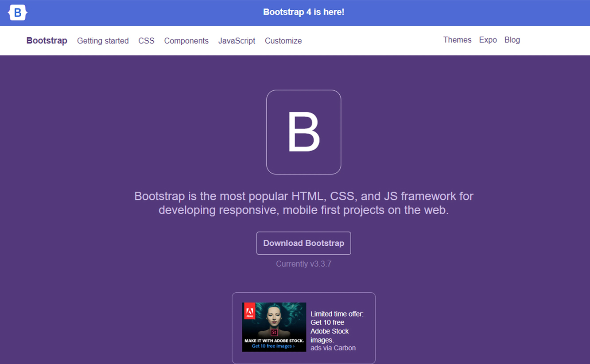Go to the Blog link in the navbar

(x=512, y=40)
